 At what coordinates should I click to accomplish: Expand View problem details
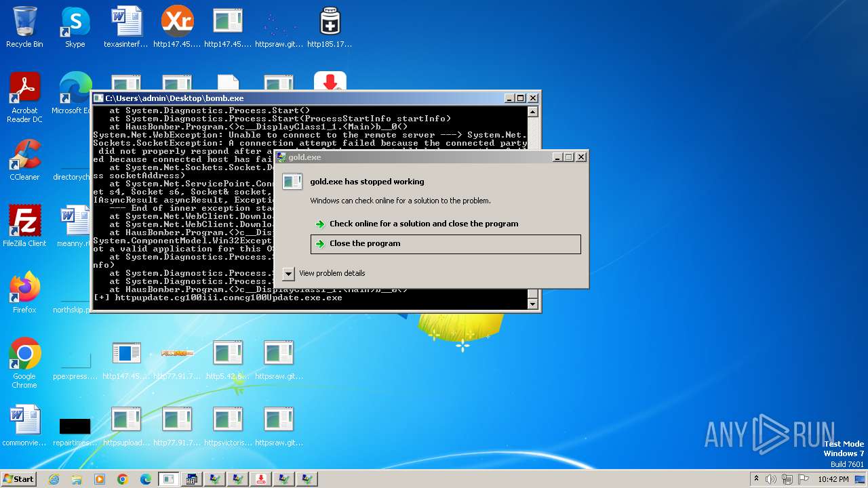(x=288, y=273)
